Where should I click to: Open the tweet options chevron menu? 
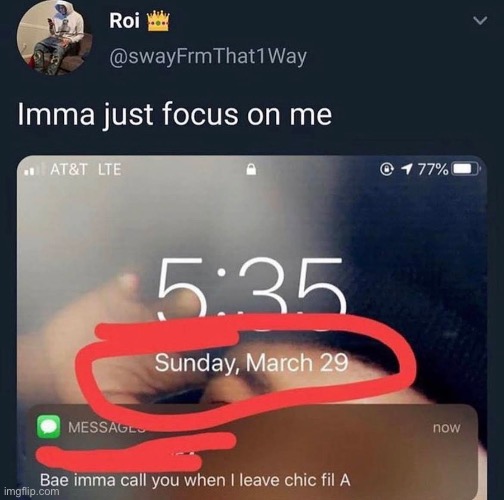480,21
